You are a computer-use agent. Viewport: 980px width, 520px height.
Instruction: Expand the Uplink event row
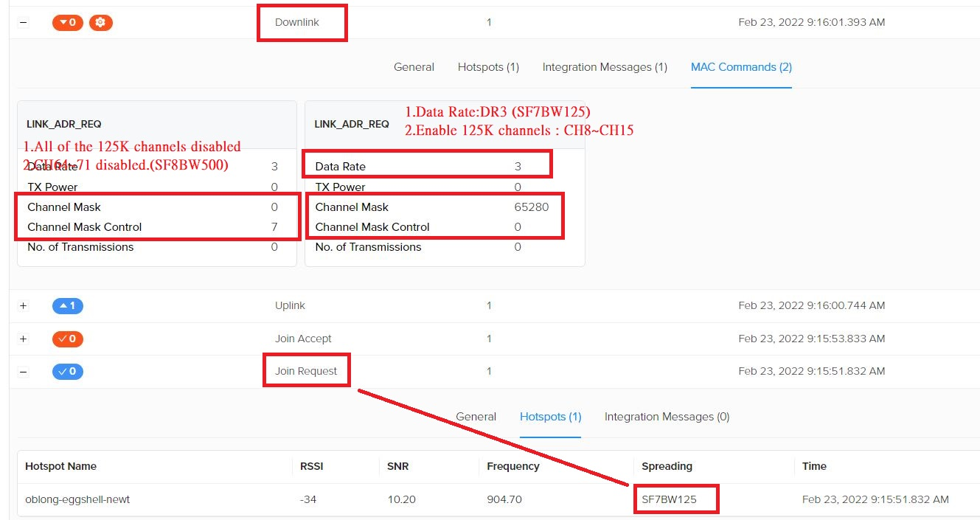pyautogui.click(x=22, y=305)
